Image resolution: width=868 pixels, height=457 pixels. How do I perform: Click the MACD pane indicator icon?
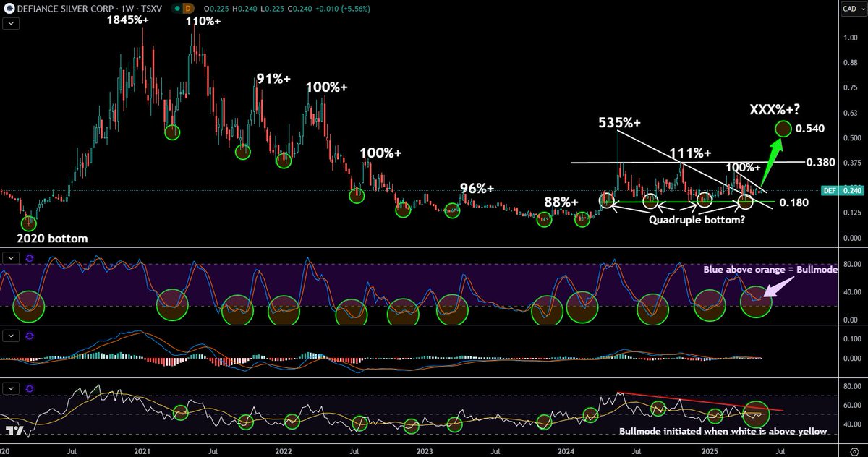tap(30, 336)
